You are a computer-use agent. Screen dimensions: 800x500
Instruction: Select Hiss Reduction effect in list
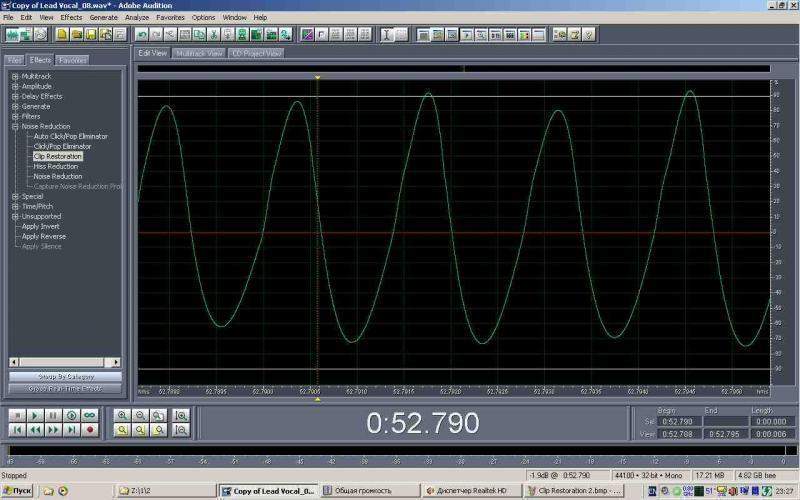(55, 167)
